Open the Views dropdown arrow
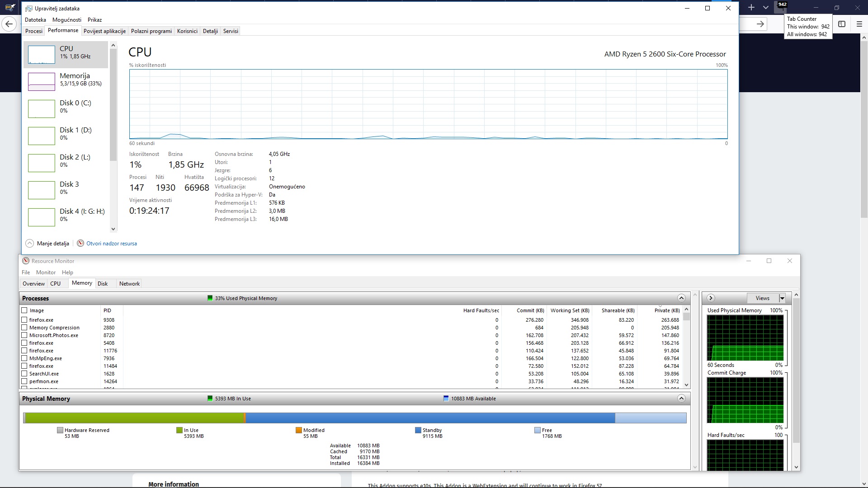Screen dimensions: 868x488 [x=782, y=298]
